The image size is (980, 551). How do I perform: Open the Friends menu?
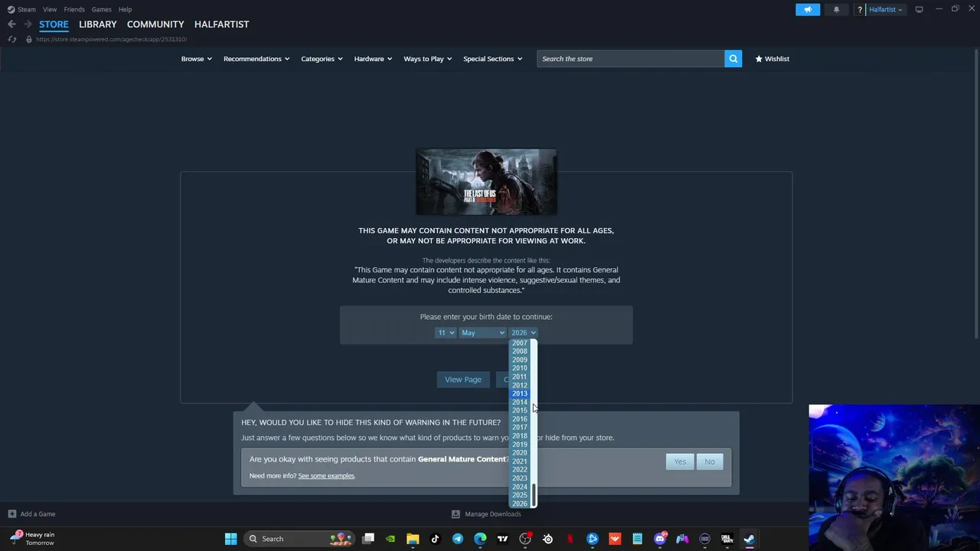click(74, 9)
